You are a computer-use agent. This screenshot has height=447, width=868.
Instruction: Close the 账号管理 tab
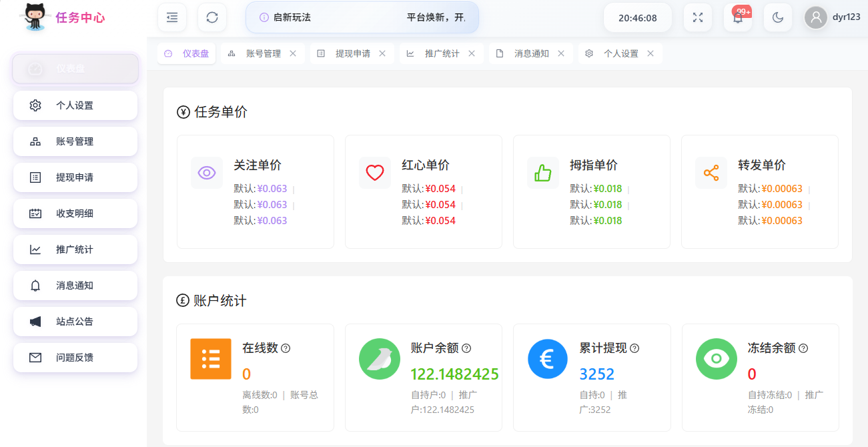[x=293, y=53]
